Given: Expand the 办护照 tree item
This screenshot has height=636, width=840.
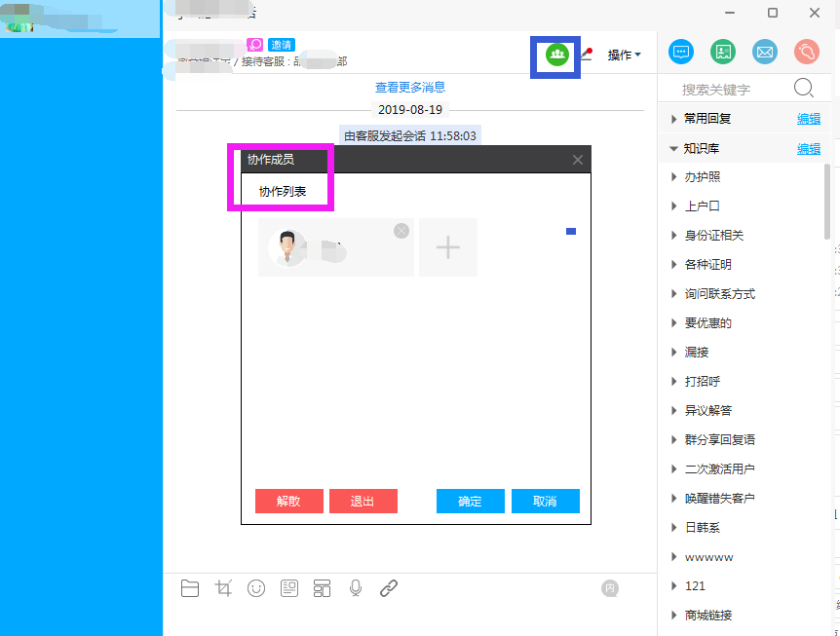Looking at the screenshot, I should (x=674, y=177).
